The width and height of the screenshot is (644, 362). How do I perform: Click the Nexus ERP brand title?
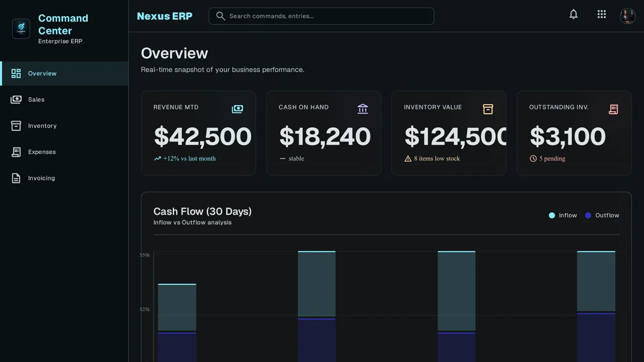coord(165,16)
